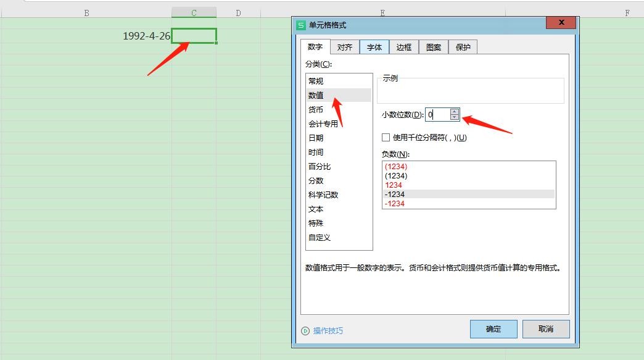Image resolution: width=644 pixels, height=360 pixels.
Task: Click the 小数位数 input field
Action: [437, 115]
